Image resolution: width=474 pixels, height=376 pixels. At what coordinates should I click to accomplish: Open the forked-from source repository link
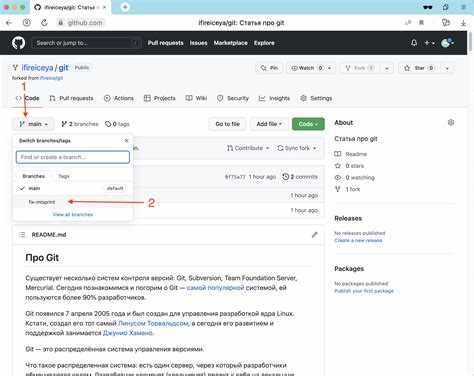point(51,78)
